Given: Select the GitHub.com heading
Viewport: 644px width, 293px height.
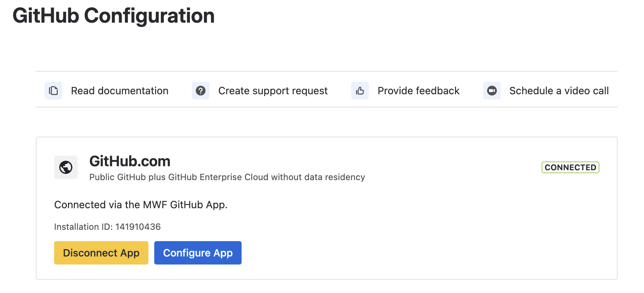Looking at the screenshot, I should point(130,161).
